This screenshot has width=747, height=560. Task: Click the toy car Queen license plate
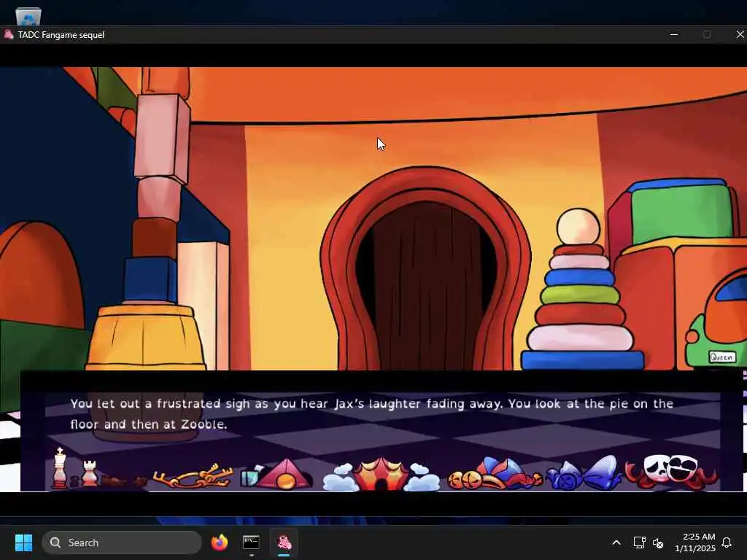click(721, 357)
